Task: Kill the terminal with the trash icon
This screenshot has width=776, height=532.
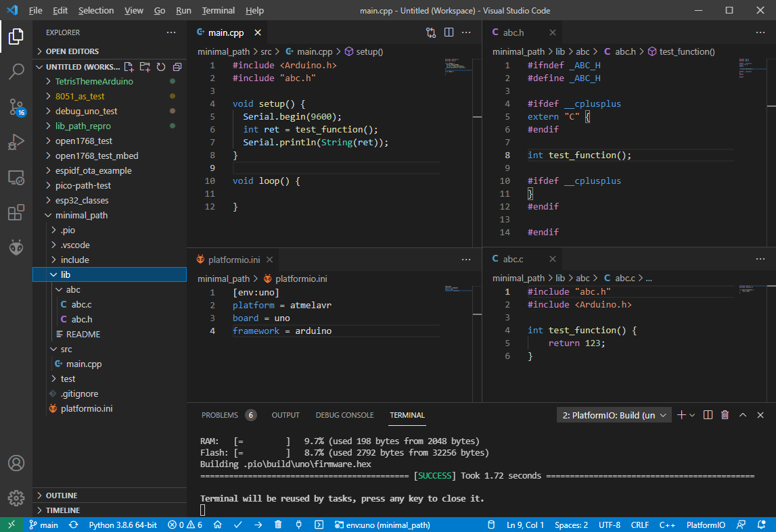Action: [x=725, y=415]
